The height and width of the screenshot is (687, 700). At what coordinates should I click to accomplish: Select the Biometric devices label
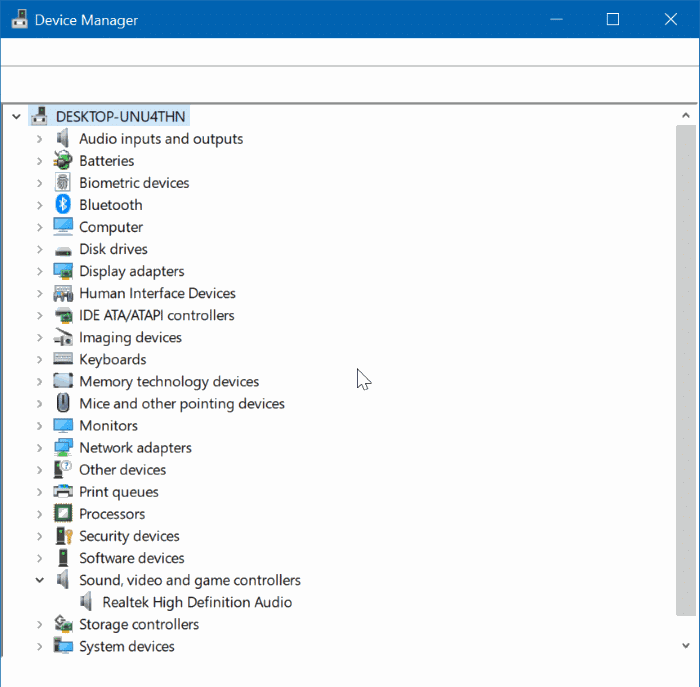click(x=134, y=183)
